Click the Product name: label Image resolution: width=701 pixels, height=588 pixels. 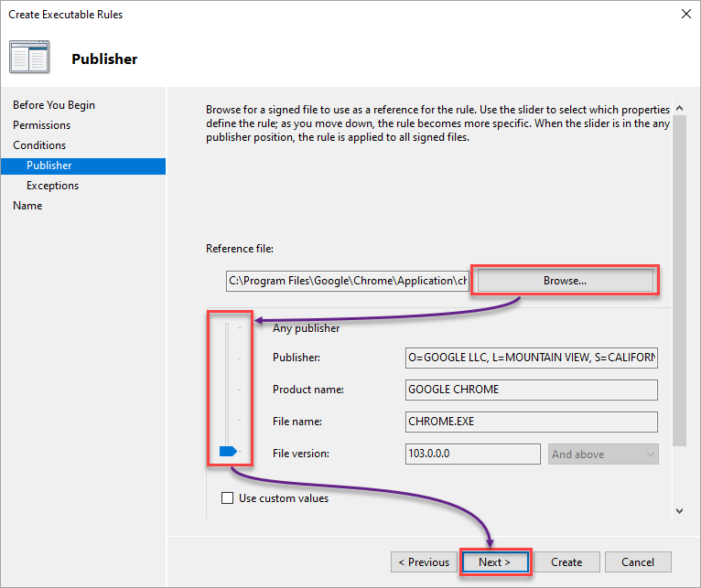[x=308, y=390]
